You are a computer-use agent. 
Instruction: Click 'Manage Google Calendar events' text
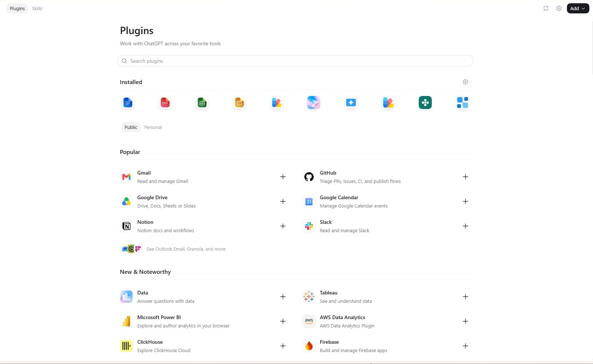click(354, 206)
